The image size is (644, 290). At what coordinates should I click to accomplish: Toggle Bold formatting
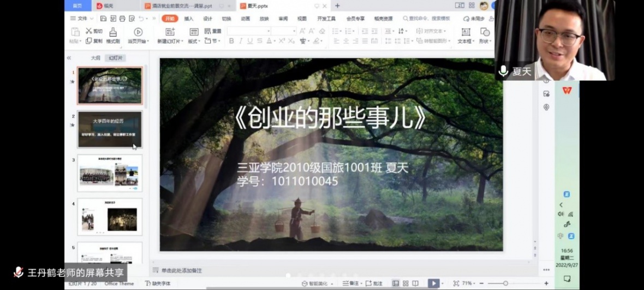[x=231, y=41]
